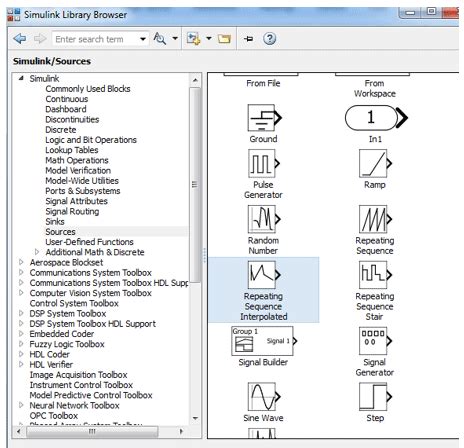Screen dimensions: 464x448
Task: Select Image Acquisition Toolbox
Action: click(78, 375)
